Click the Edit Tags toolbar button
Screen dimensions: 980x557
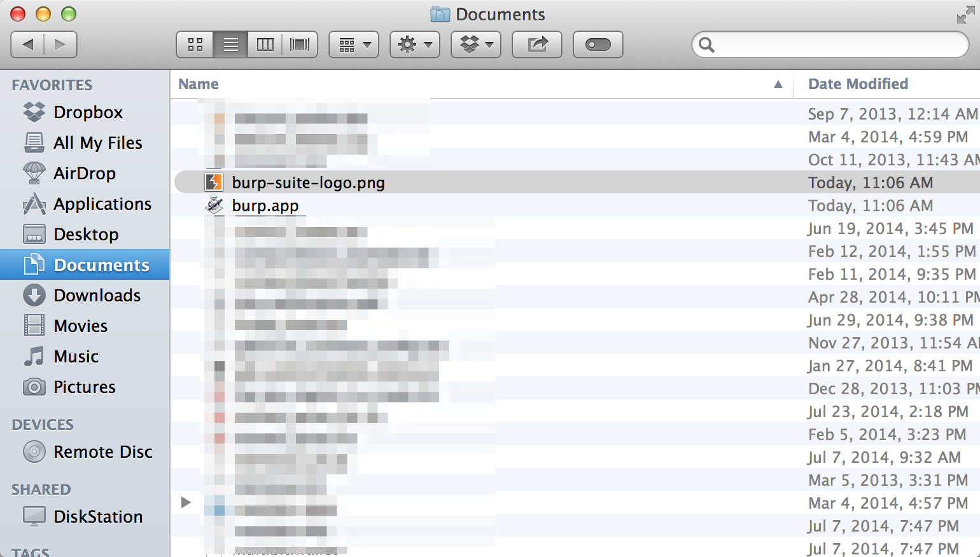(598, 45)
